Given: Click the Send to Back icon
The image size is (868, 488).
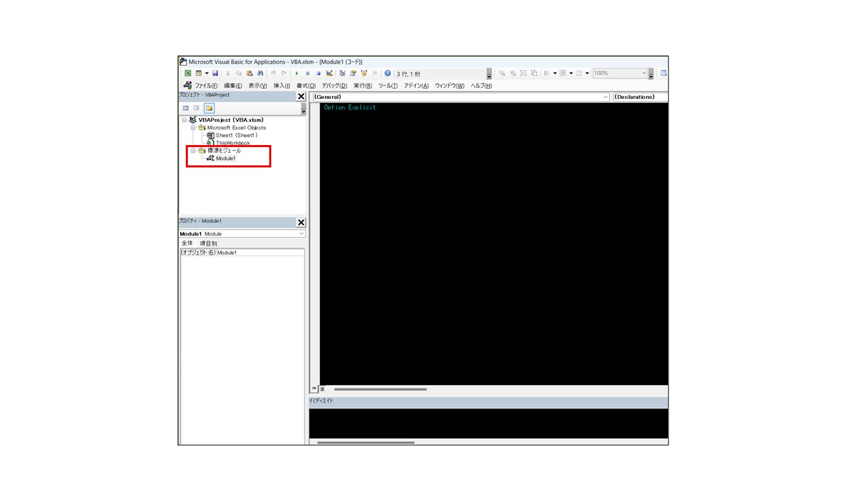Looking at the screenshot, I should tap(513, 73).
